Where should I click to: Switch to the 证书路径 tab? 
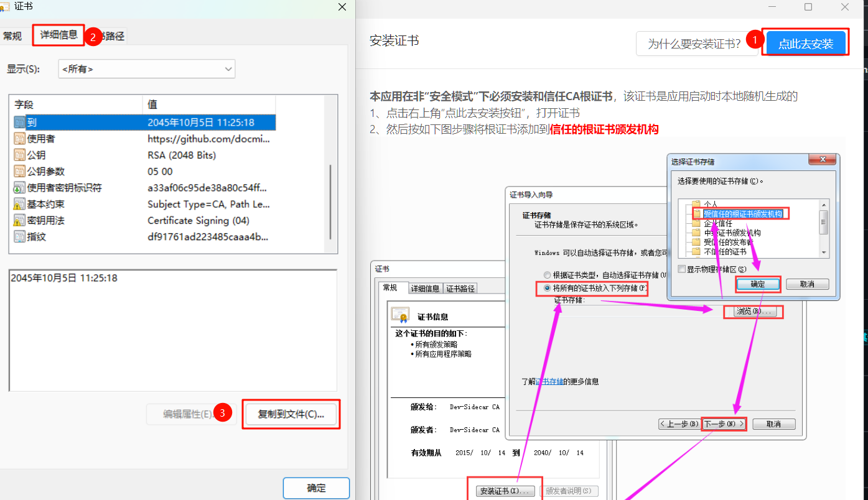click(x=113, y=36)
